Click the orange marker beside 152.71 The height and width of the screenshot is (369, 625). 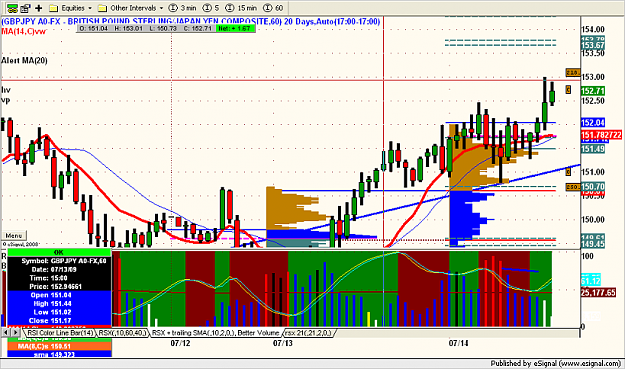click(568, 90)
